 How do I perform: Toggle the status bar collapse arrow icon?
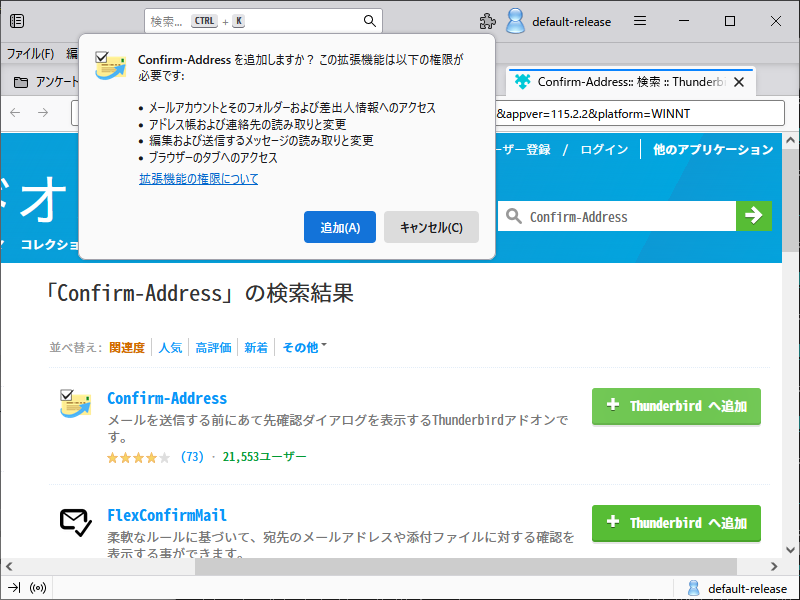(14, 588)
